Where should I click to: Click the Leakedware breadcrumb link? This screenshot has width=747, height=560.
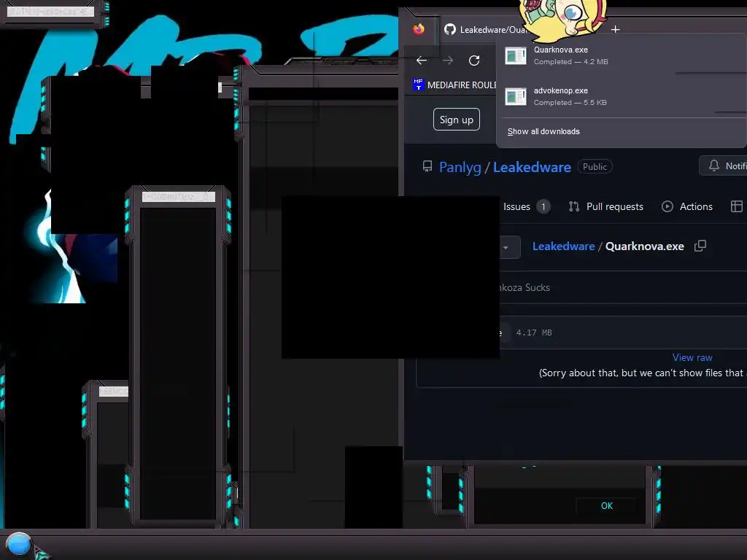coord(564,246)
